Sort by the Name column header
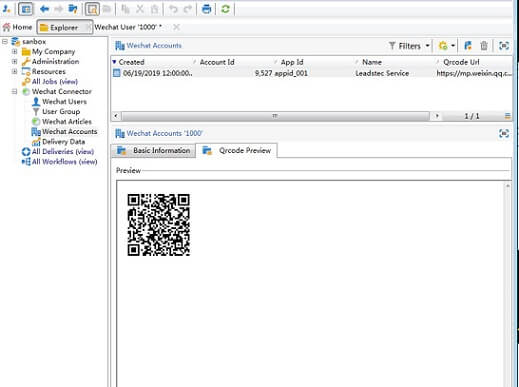 point(372,62)
